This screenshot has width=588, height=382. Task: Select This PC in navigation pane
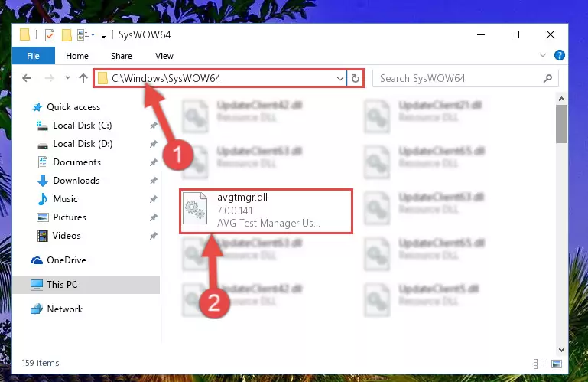[86, 285]
